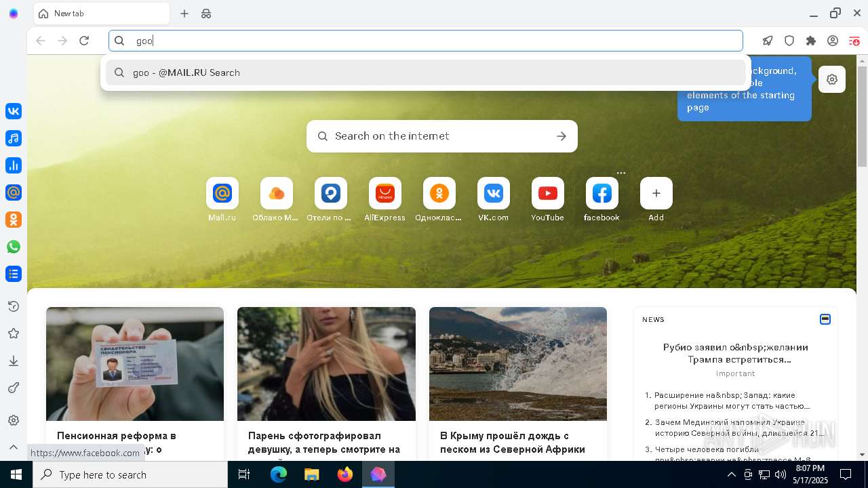
Task: Open 'Парень сфотографировал девушку' article headline
Action: click(324, 442)
